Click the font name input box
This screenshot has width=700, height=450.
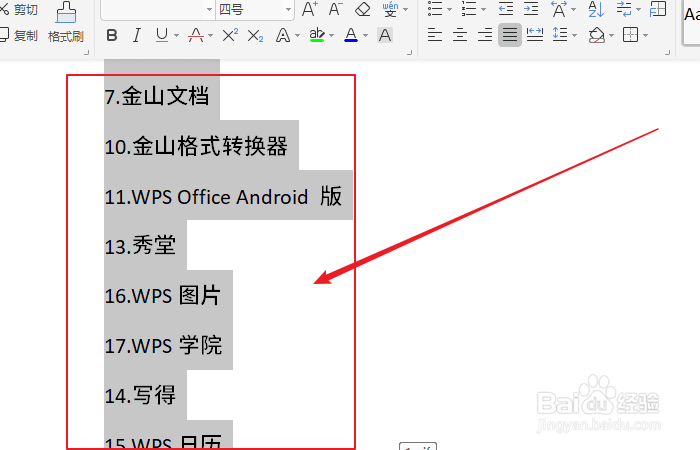[x=153, y=9]
